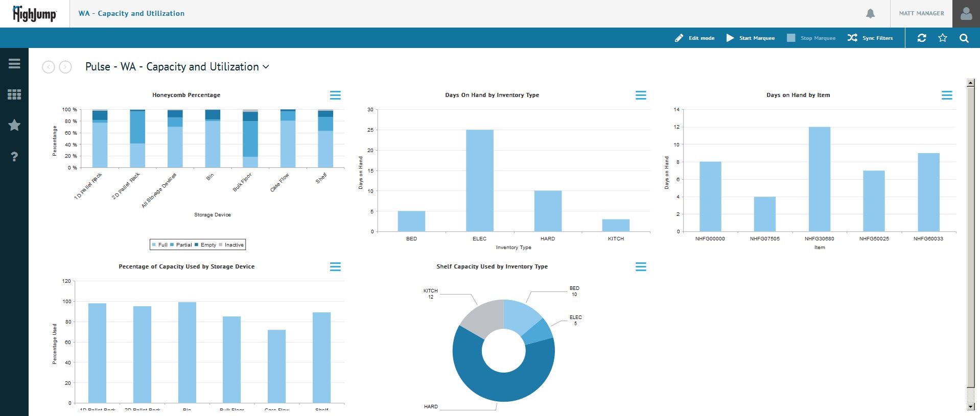
Task: Open the hamburger navigation menu in sidebar
Action: click(14, 64)
